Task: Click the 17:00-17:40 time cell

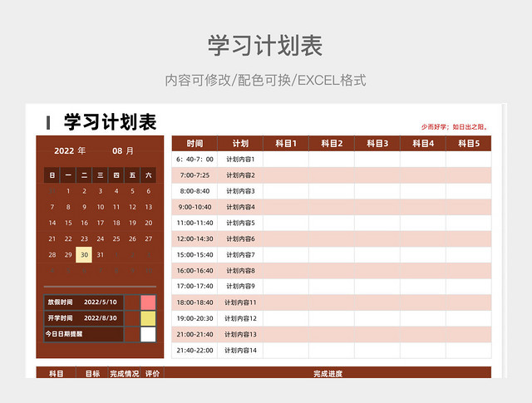Action: (x=195, y=287)
